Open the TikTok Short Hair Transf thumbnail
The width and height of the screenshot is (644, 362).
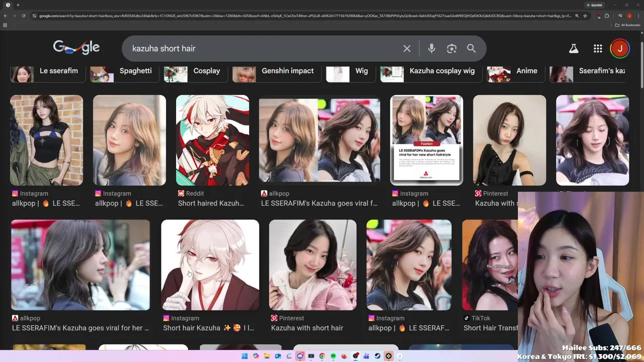[490, 265]
